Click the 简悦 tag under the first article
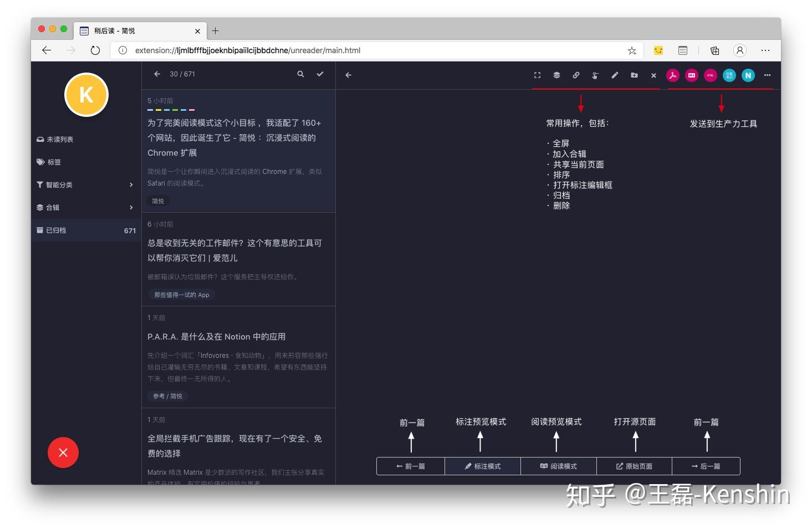The width and height of the screenshot is (812, 529). [x=158, y=201]
